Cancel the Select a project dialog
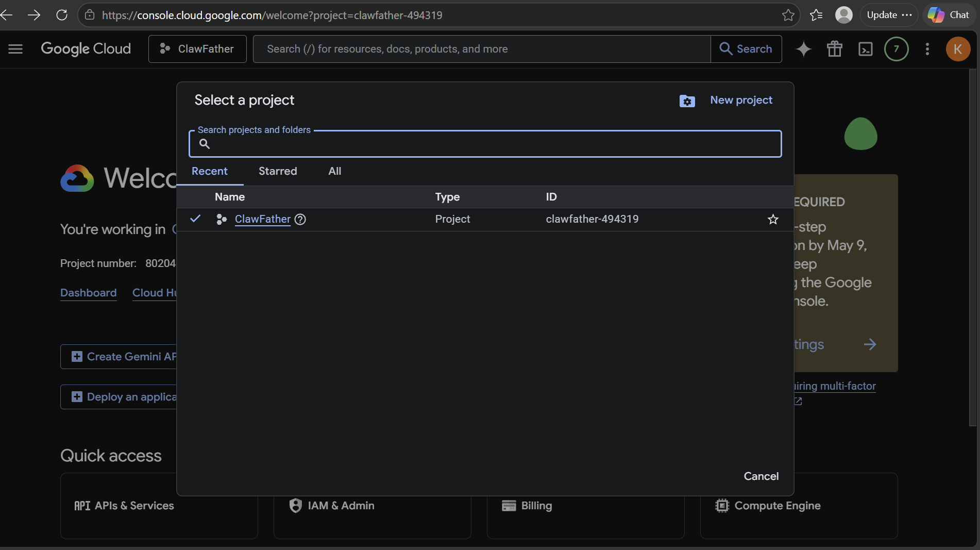Image resolution: width=980 pixels, height=550 pixels. 761,476
